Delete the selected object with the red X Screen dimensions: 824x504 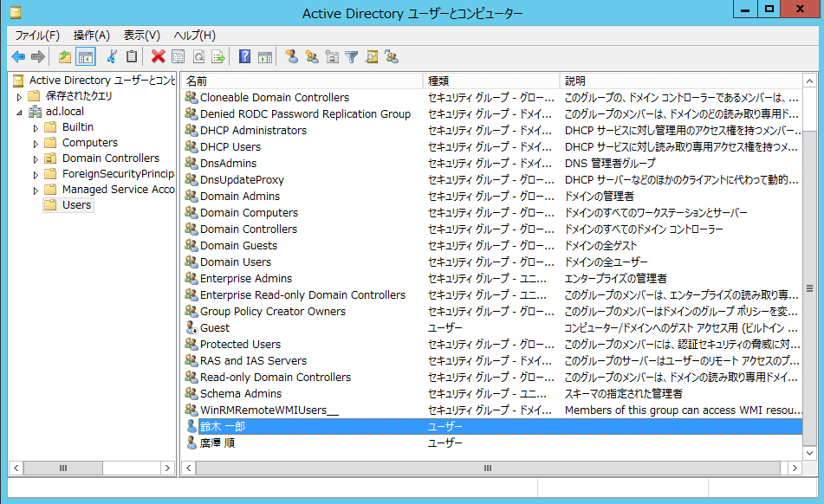[x=158, y=56]
